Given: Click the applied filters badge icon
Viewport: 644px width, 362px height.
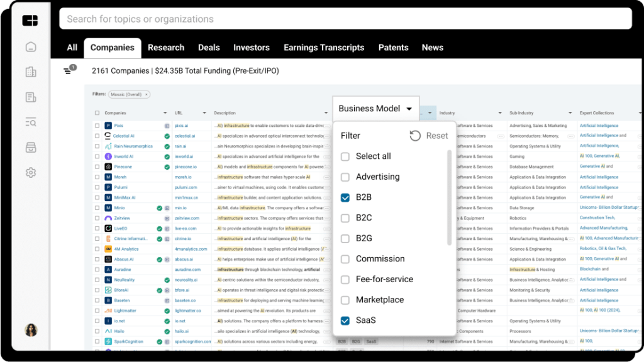Looking at the screenshot, I should [x=68, y=70].
